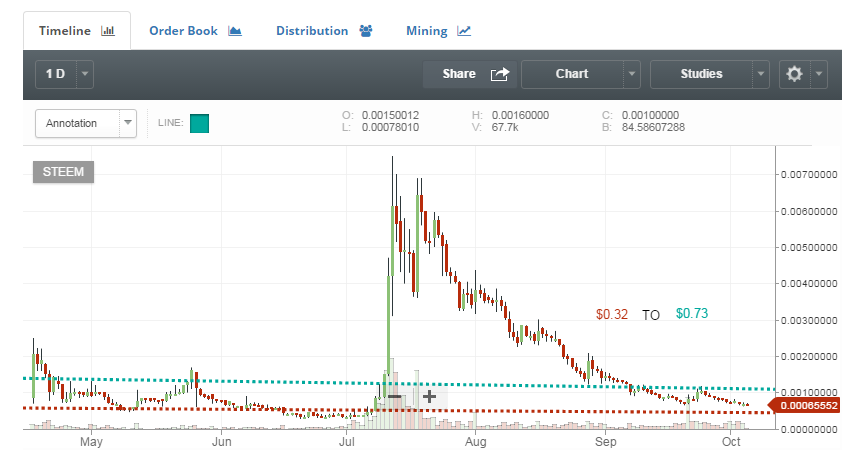Viewport: 851px width, 466px height.
Task: Open the gear settings icon
Action: 795,74
